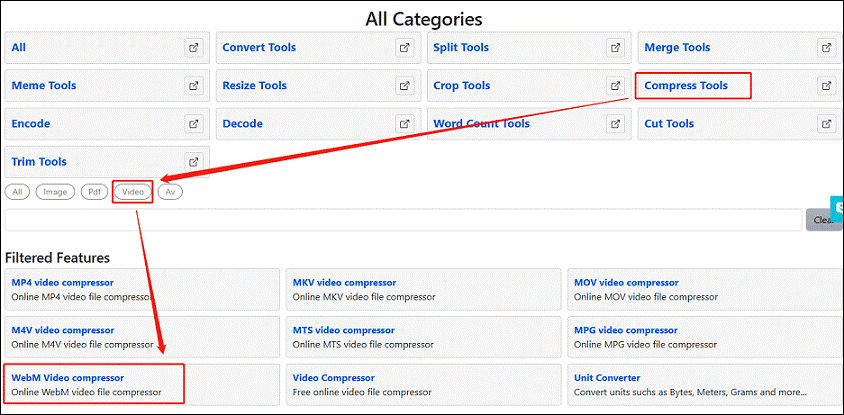Open the Merge Tools category
844x415 pixels.
click(x=677, y=47)
